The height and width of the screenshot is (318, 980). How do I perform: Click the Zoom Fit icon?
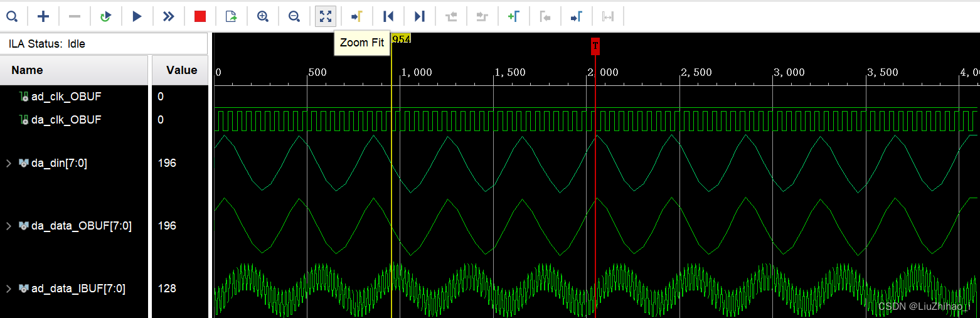pos(325,16)
